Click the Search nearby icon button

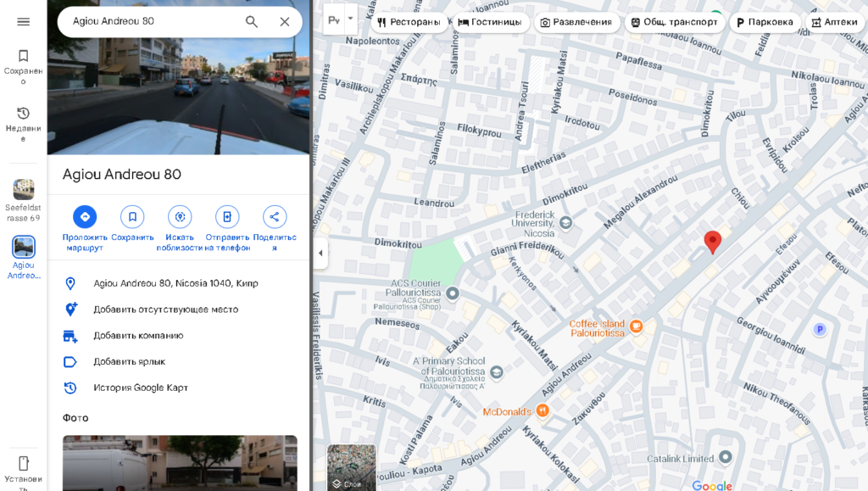click(180, 217)
